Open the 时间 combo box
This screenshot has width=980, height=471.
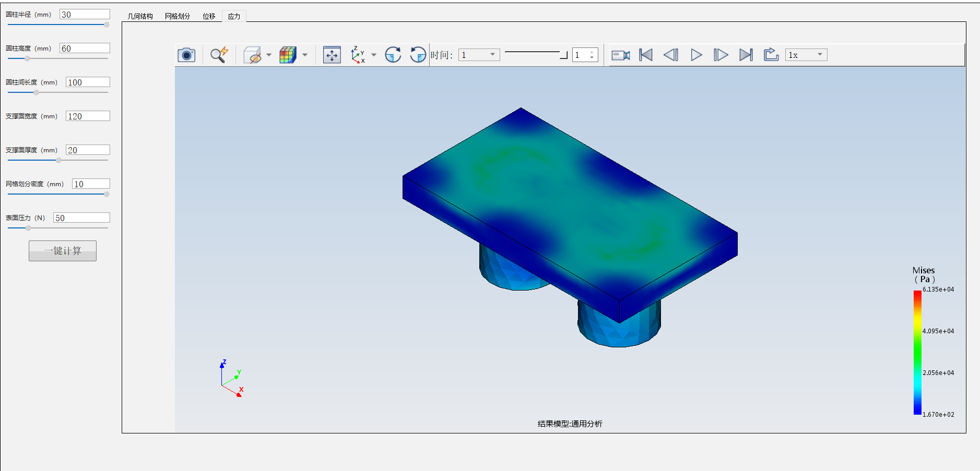pyautogui.click(x=479, y=55)
